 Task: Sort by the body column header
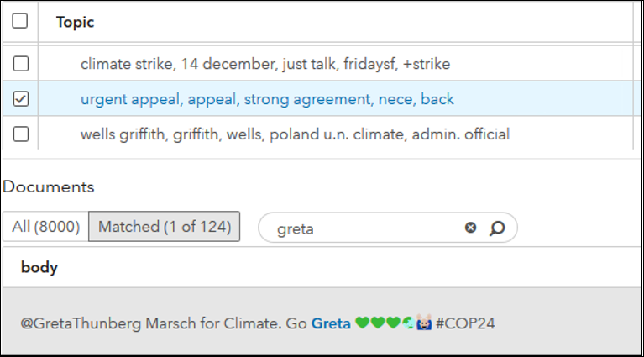point(39,268)
